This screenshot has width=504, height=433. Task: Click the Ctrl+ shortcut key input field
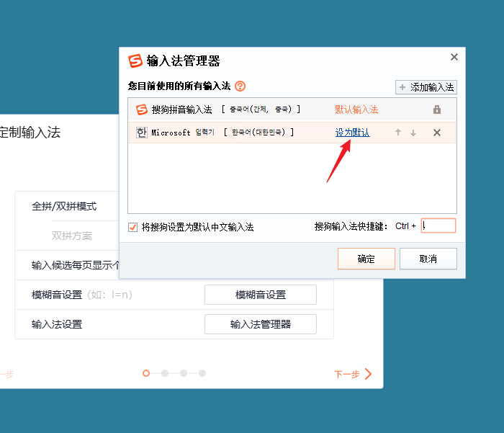point(438,226)
